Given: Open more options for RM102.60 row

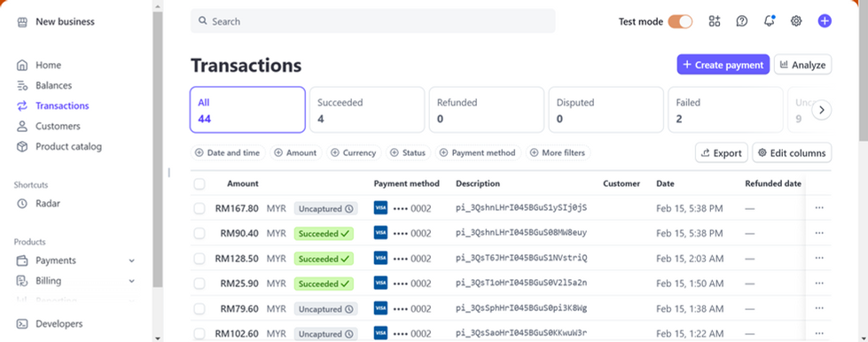Looking at the screenshot, I should 819,332.
